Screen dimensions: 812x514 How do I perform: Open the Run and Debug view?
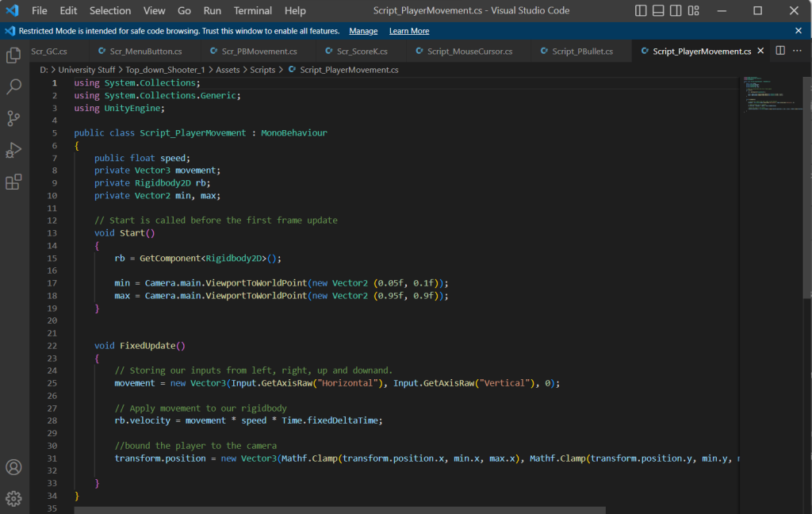coord(13,150)
